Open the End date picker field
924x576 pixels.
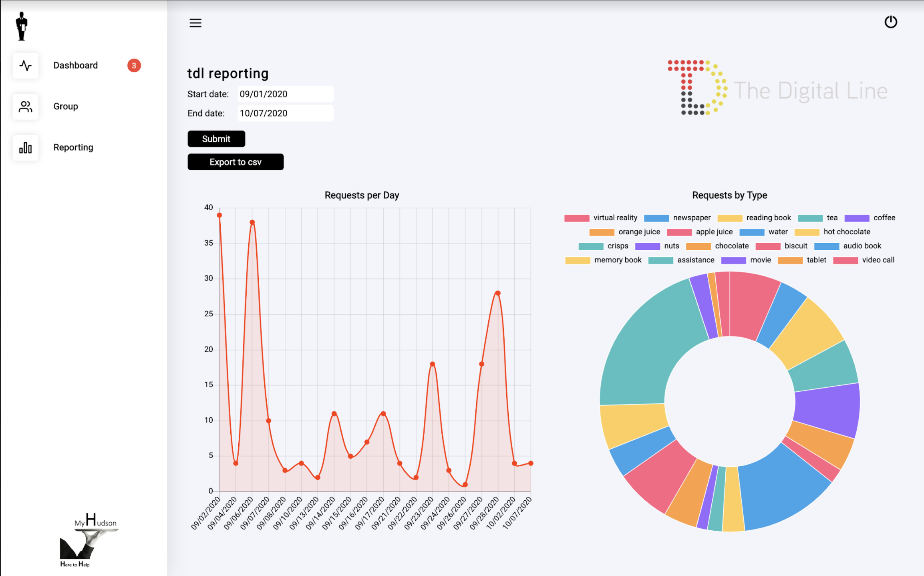click(285, 113)
